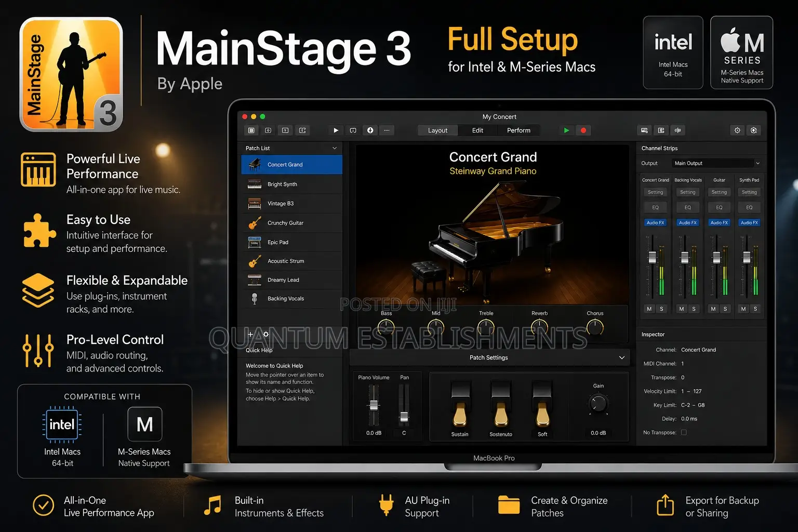The height and width of the screenshot is (532, 798).
Task: Click the Piano Volume fader handle
Action: tap(374, 406)
